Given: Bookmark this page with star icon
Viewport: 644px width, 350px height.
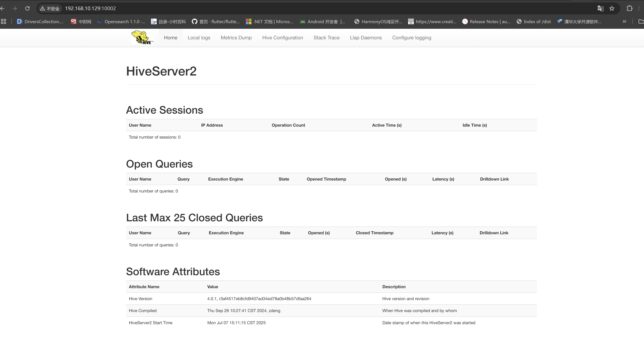Looking at the screenshot, I should tap(612, 8).
